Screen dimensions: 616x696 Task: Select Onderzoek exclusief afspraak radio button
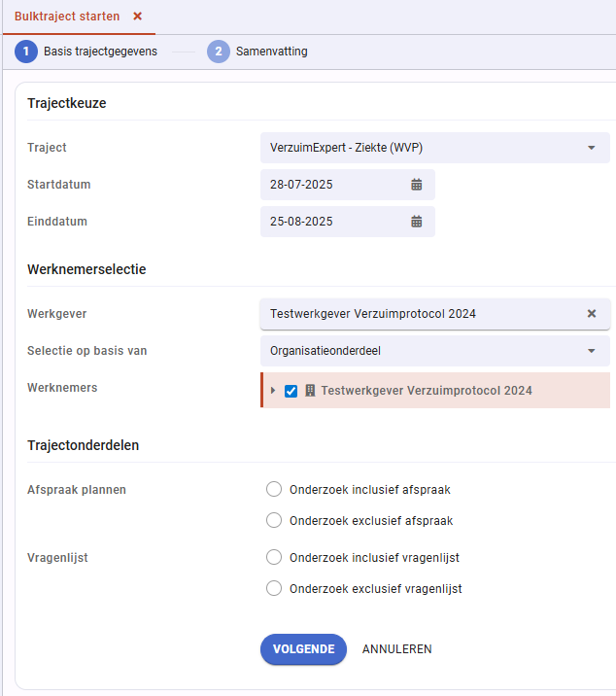(x=274, y=520)
